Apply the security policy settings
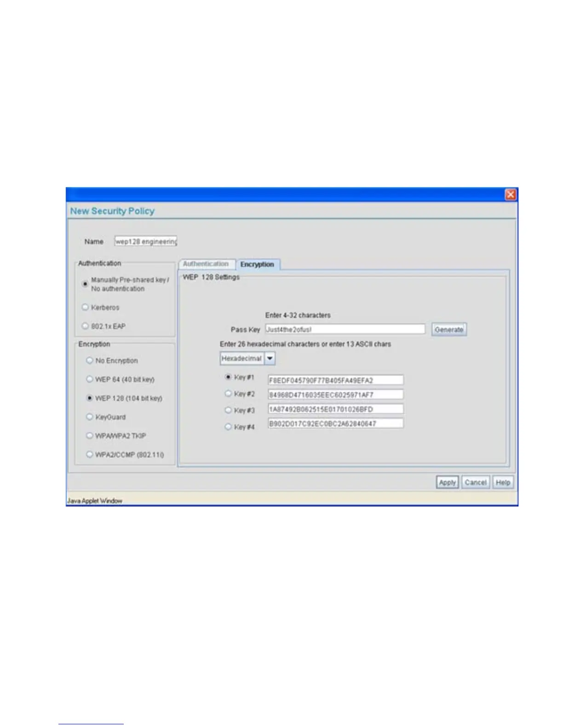 click(x=447, y=482)
